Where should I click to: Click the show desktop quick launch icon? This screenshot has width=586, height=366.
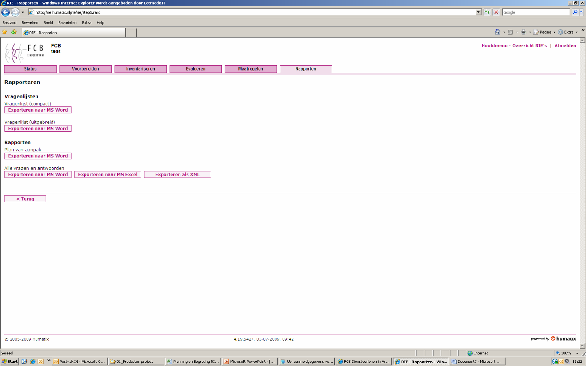24,362
